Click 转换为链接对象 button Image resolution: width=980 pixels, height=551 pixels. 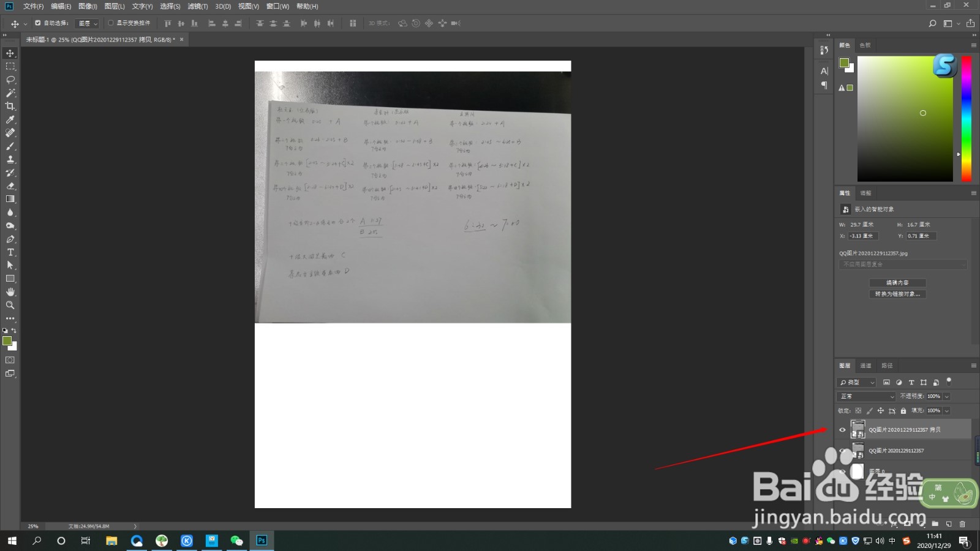(897, 294)
